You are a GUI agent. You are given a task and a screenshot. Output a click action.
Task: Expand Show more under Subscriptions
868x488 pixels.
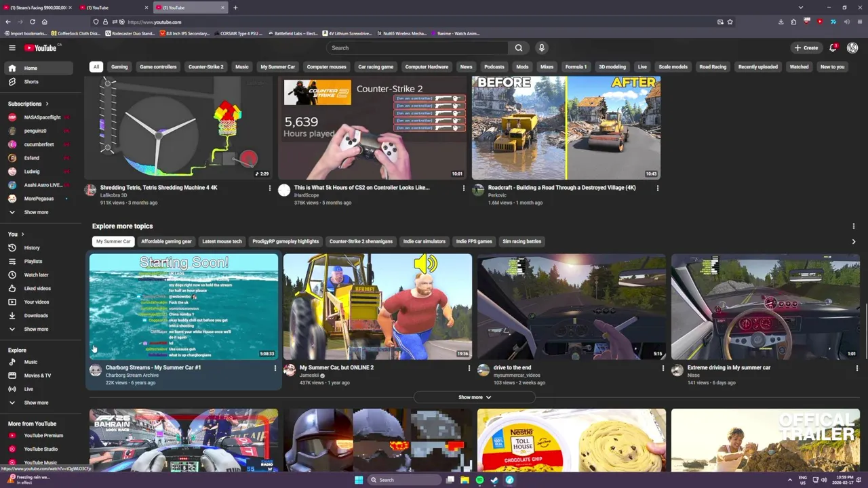tap(38, 212)
